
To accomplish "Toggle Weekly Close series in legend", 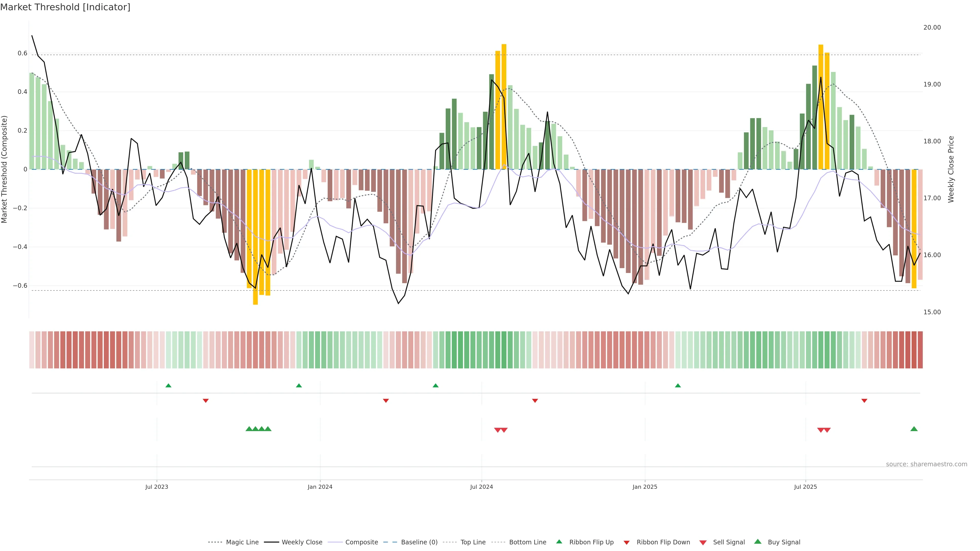I will (302, 542).
